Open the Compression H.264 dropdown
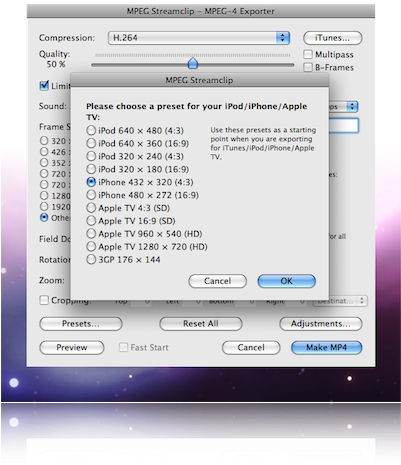Screen dimensions: 401x465 (199, 38)
